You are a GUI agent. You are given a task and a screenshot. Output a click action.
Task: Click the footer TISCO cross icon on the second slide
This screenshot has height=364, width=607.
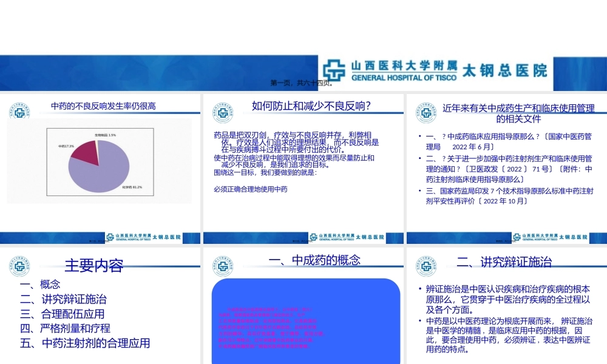[313, 237]
